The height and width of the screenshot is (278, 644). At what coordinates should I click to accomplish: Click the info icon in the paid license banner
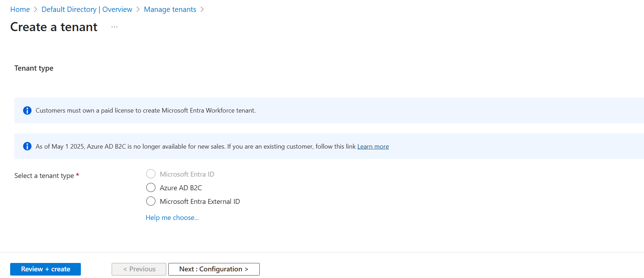[27, 111]
